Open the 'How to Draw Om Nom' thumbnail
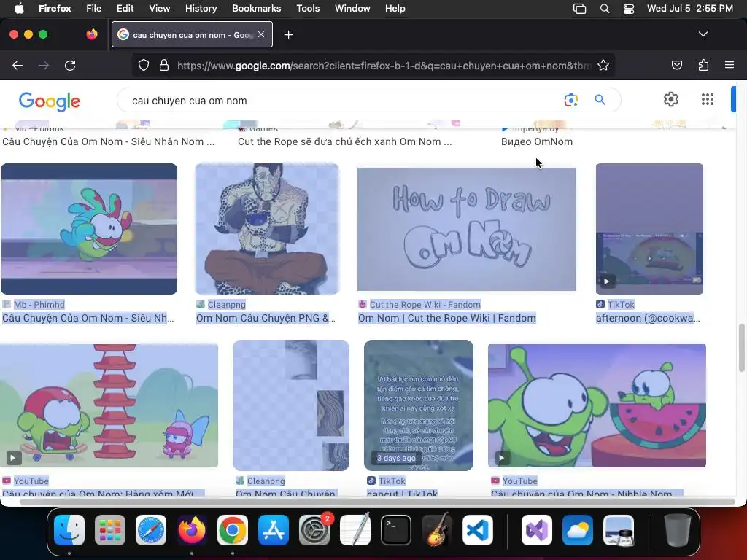The width and height of the screenshot is (747, 560). (x=466, y=229)
